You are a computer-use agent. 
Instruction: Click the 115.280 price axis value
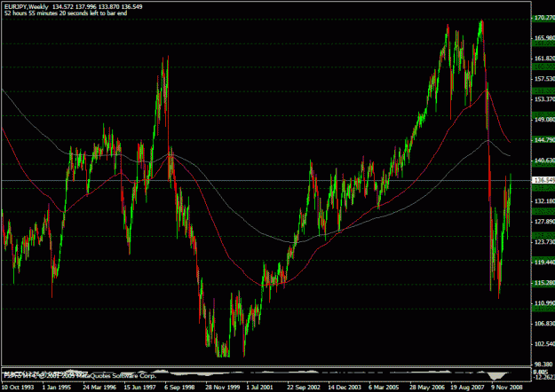click(544, 283)
